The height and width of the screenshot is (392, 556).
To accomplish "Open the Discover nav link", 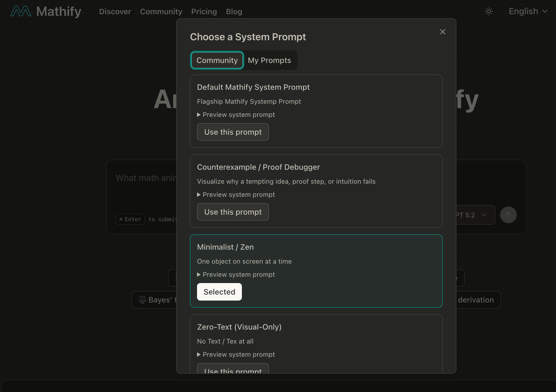I will (x=115, y=11).
